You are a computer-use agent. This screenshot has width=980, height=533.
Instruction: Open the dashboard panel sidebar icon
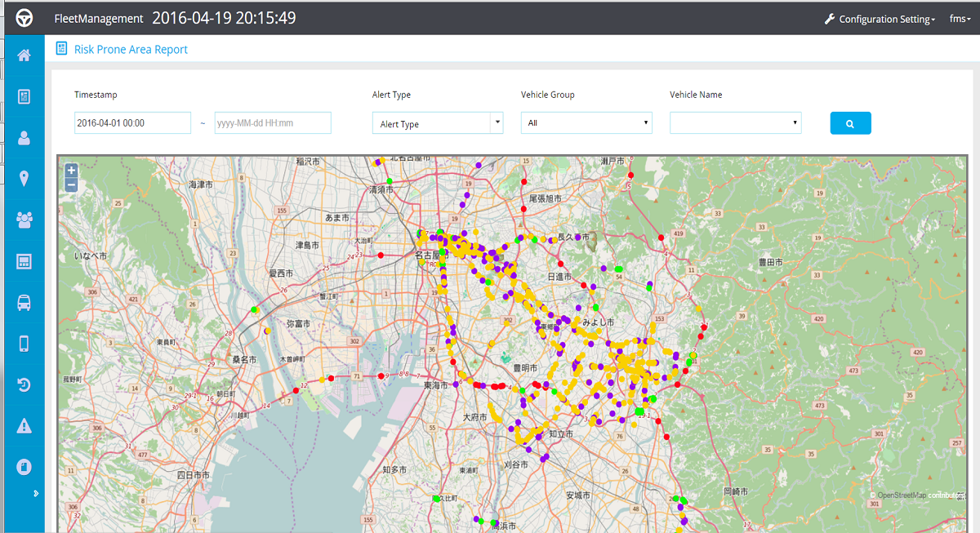tap(24, 261)
